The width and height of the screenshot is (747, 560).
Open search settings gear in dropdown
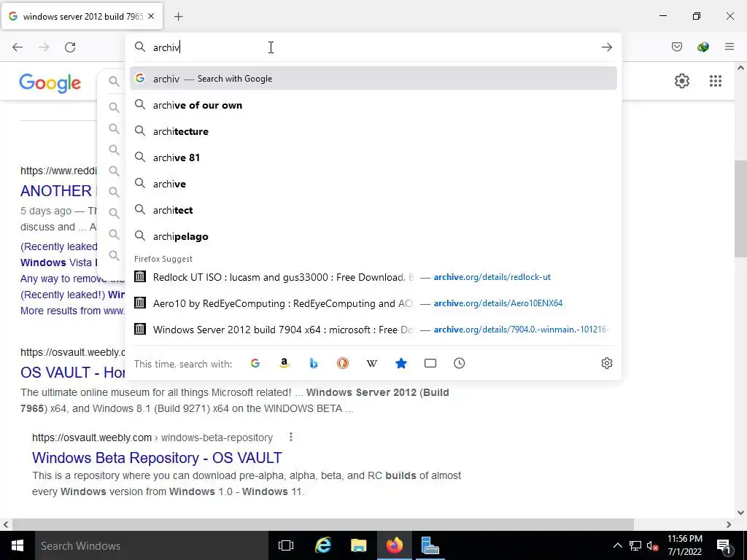[606, 363]
